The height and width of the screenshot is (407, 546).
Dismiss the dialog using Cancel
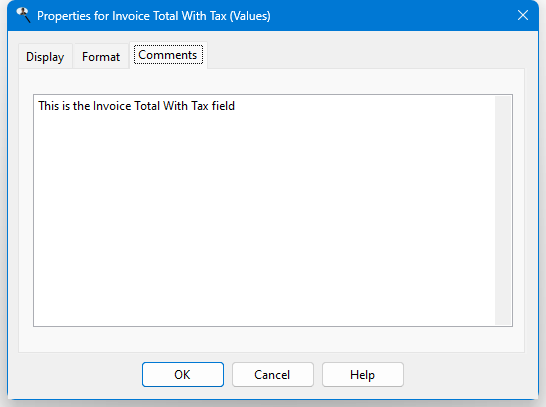273,375
